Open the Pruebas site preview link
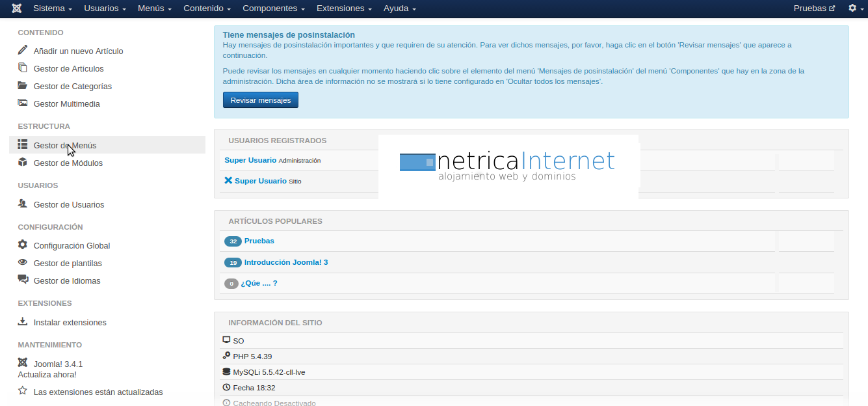 [814, 8]
